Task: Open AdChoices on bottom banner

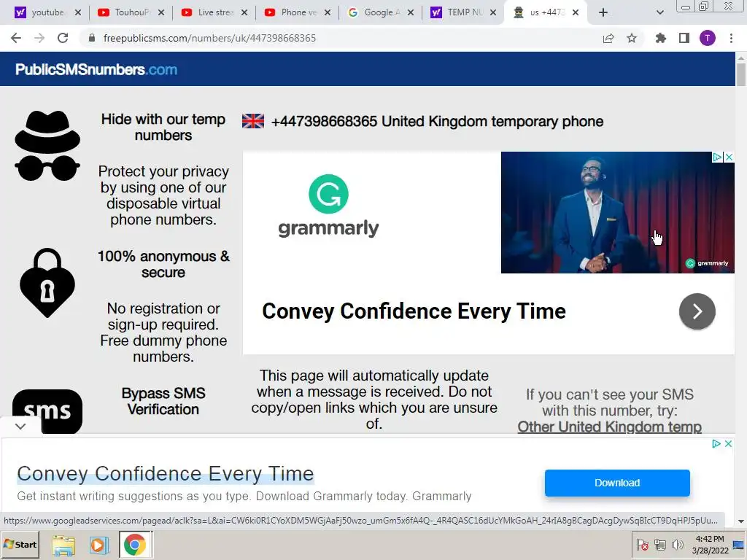Action: 716,444
